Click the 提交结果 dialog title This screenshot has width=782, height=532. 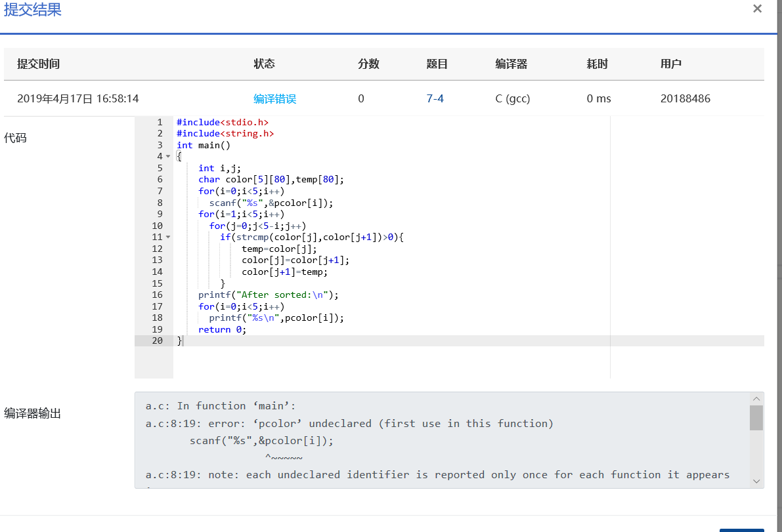pos(33,10)
